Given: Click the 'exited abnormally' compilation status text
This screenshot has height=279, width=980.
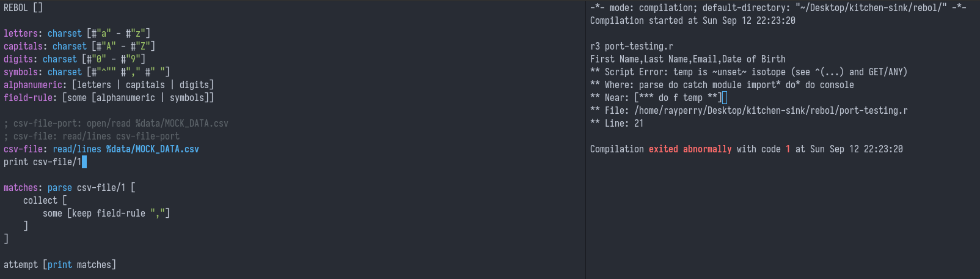Looking at the screenshot, I should (690, 149).
